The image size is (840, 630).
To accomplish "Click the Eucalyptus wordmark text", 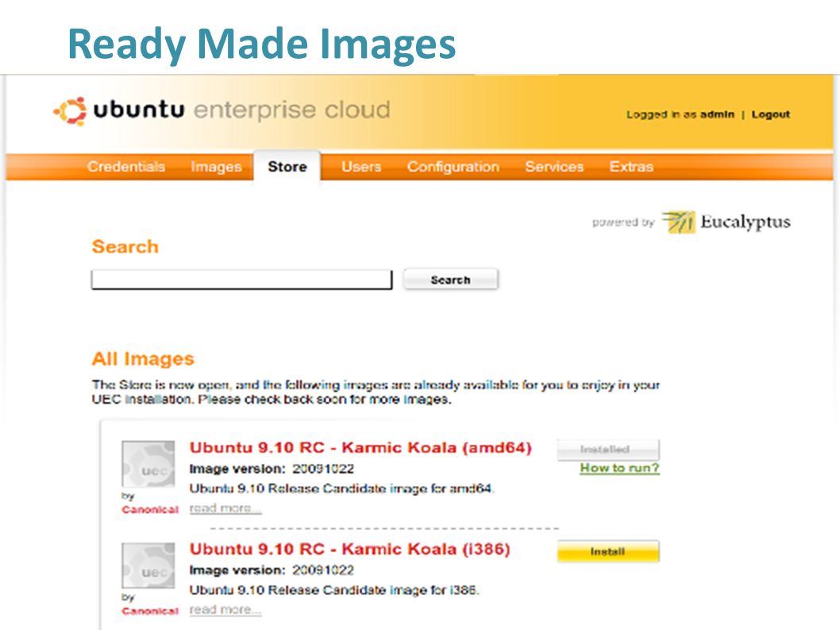I will click(x=746, y=222).
